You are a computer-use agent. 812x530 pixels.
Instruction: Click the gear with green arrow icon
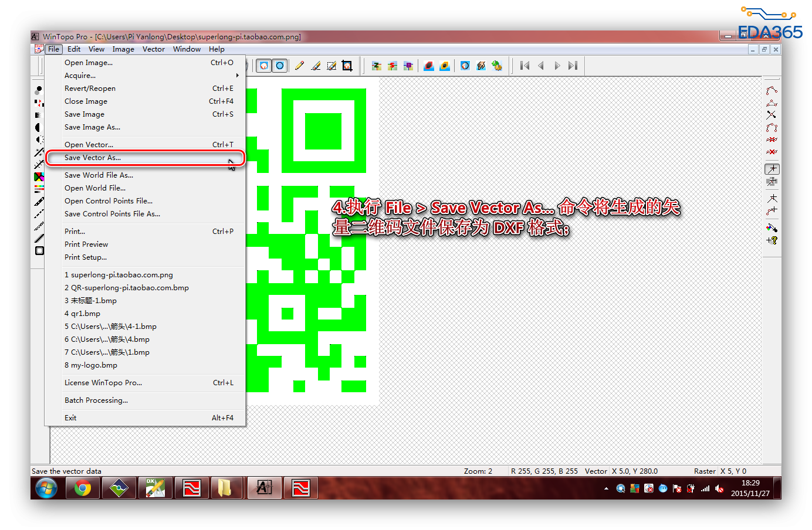[497, 66]
